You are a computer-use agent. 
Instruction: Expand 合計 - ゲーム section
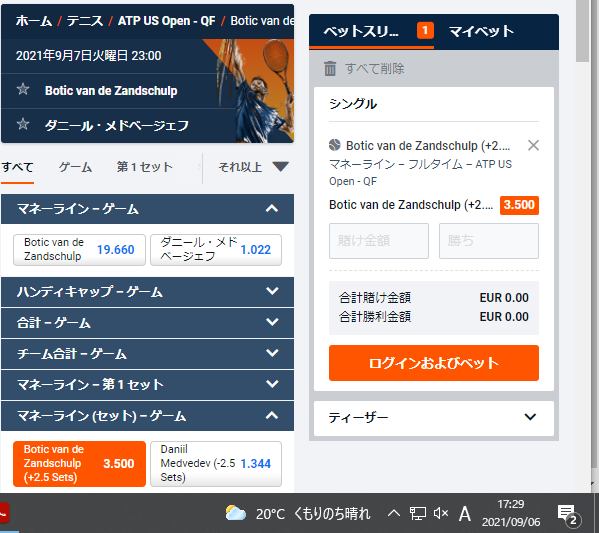click(x=147, y=322)
